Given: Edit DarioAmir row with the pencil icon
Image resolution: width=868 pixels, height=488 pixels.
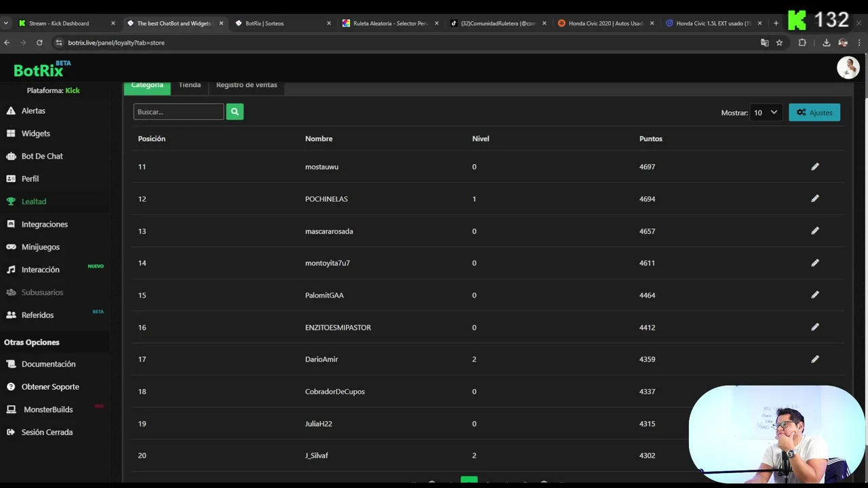Looking at the screenshot, I should tap(815, 359).
